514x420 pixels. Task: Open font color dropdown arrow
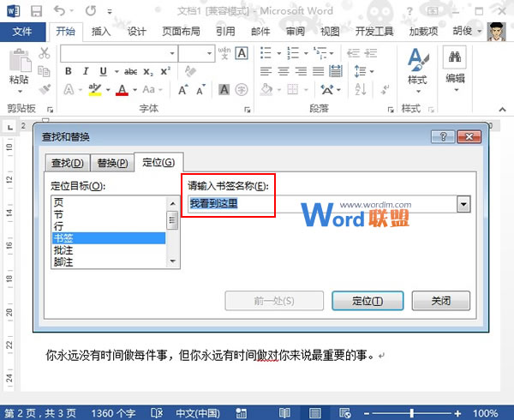point(134,89)
